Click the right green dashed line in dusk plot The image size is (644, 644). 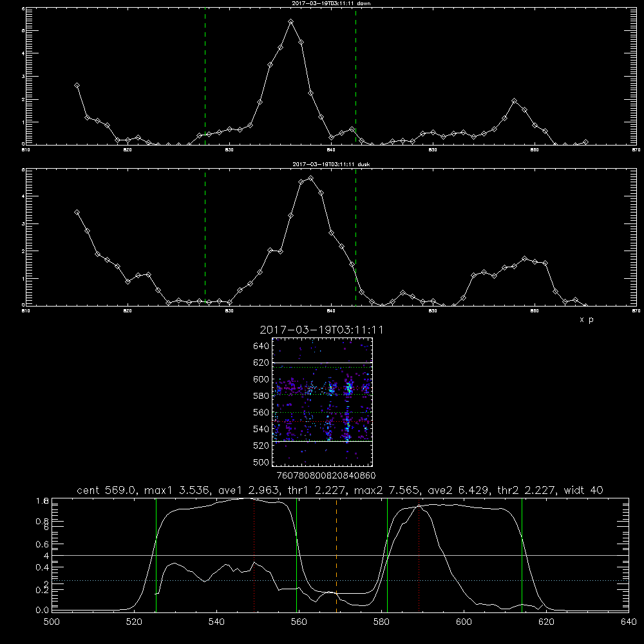[355, 238]
